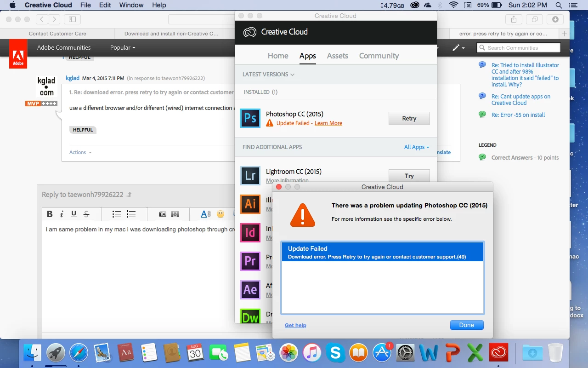This screenshot has height=368, width=588.
Task: Click the Photoshop CC app icon
Action: coord(250,118)
